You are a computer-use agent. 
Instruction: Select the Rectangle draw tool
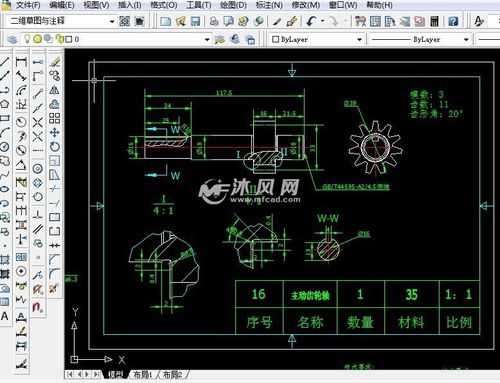click(4, 118)
